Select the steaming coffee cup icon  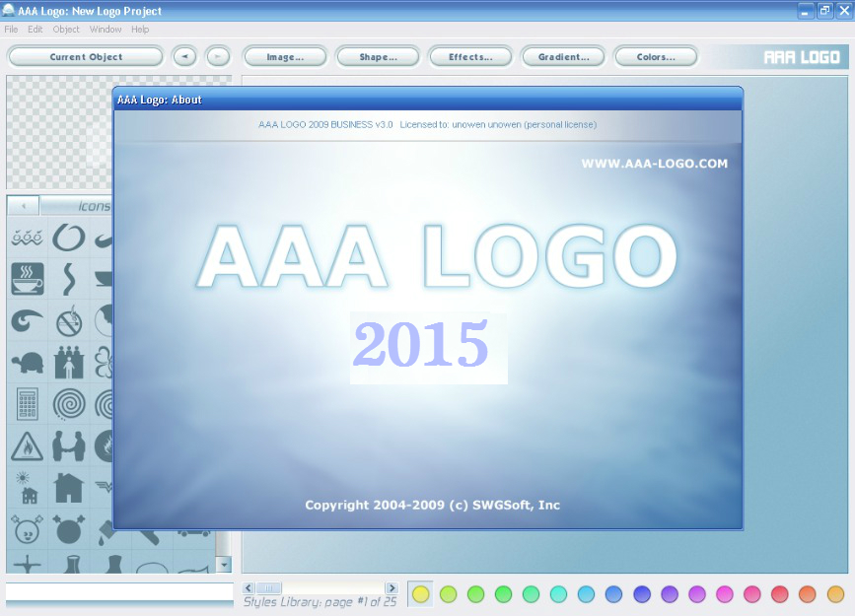[28, 279]
